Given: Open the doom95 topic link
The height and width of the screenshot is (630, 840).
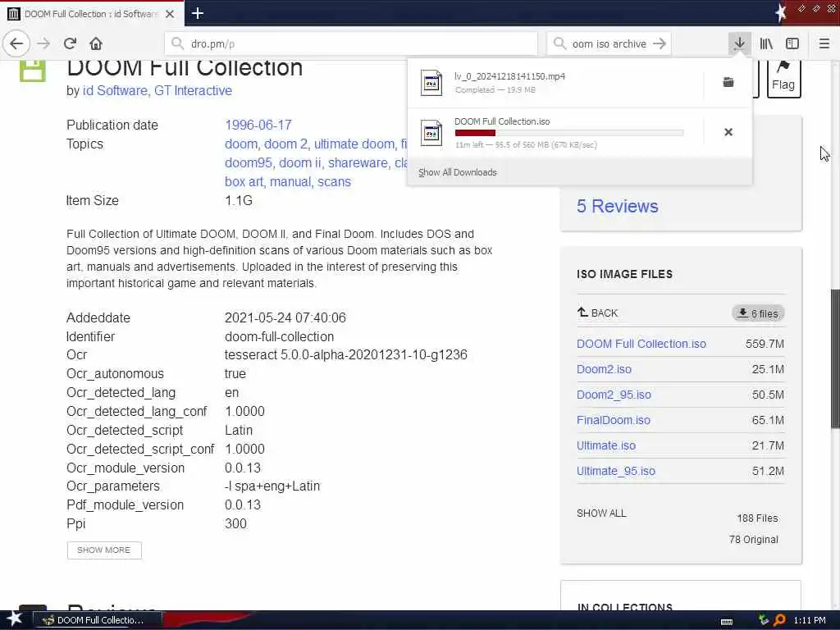Looking at the screenshot, I should pos(249,163).
